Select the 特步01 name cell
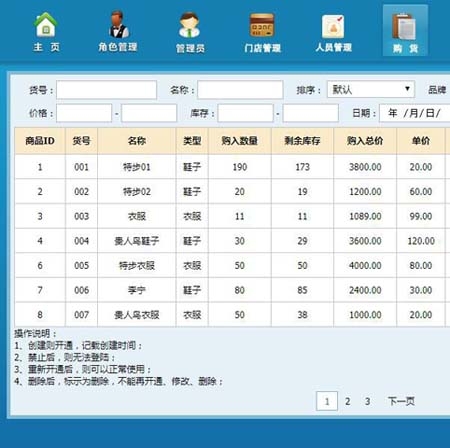 137,167
